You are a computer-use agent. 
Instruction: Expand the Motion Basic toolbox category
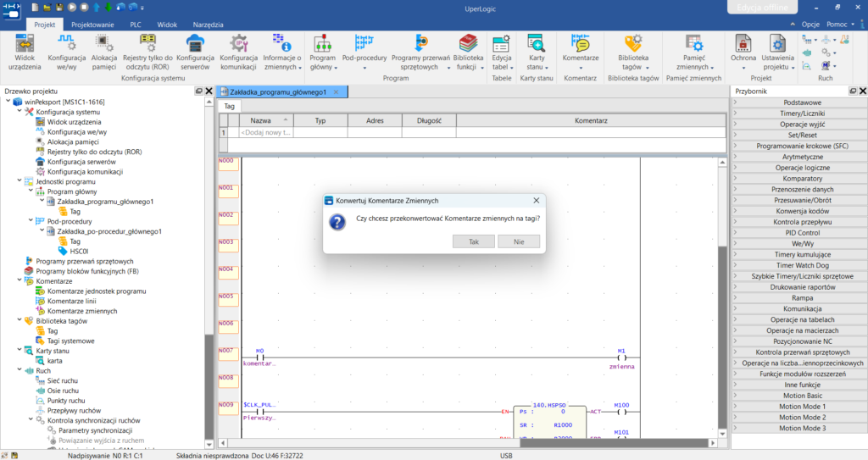pos(798,396)
